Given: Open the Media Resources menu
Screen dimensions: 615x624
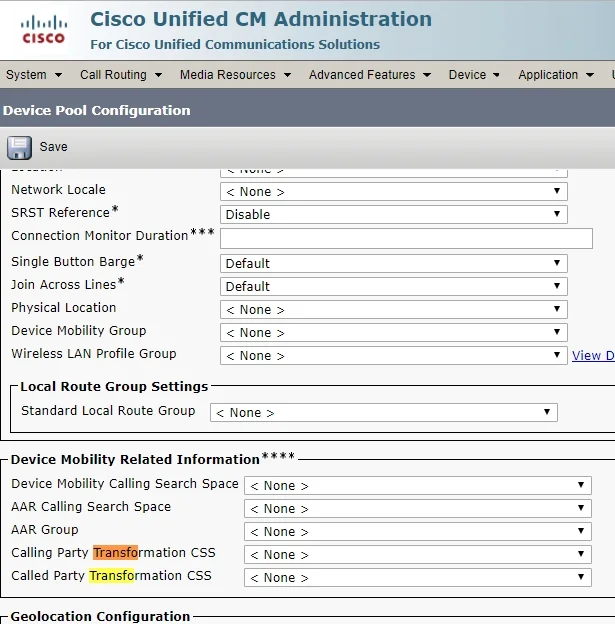Looking at the screenshot, I should click(x=235, y=75).
